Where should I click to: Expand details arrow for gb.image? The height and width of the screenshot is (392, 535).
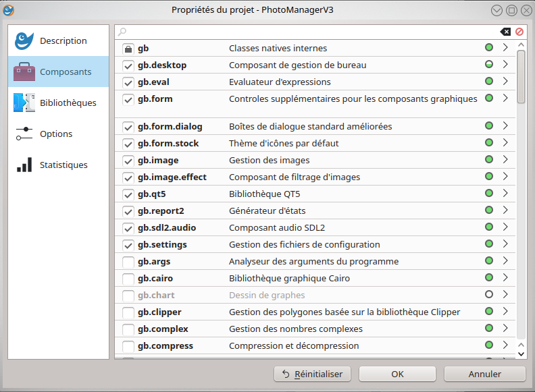click(x=505, y=159)
